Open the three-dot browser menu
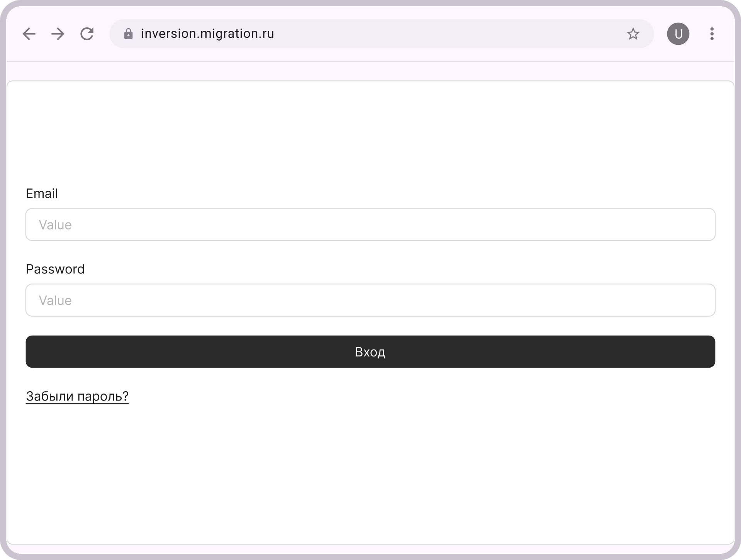The width and height of the screenshot is (741, 560). click(712, 34)
